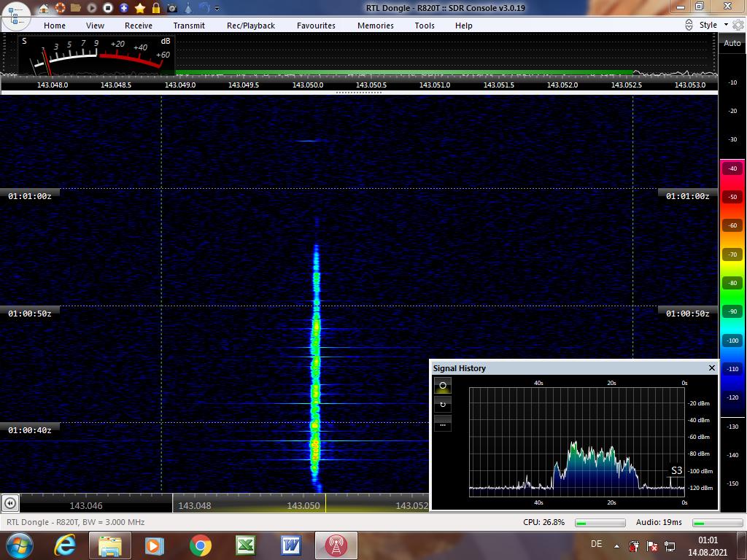Click 143.050.0 on the frequency ruler
This screenshot has width=747, height=560.
[x=308, y=85]
